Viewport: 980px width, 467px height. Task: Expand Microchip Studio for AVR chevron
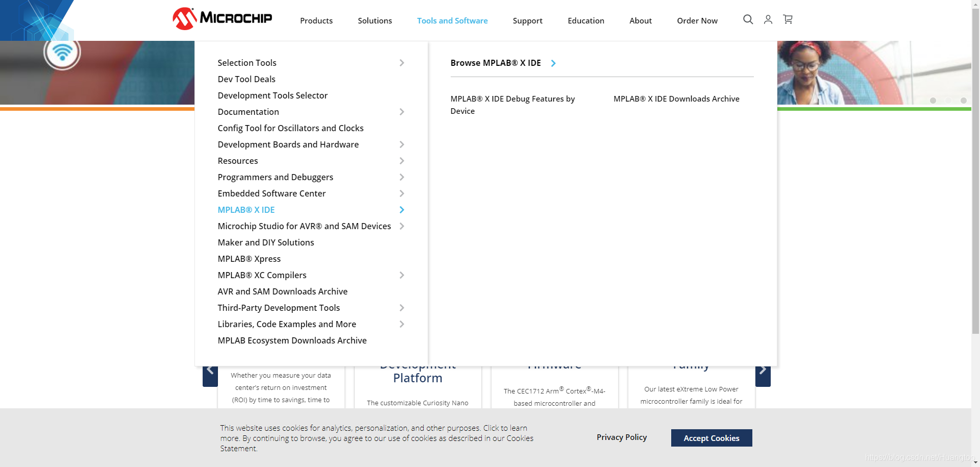click(x=402, y=226)
